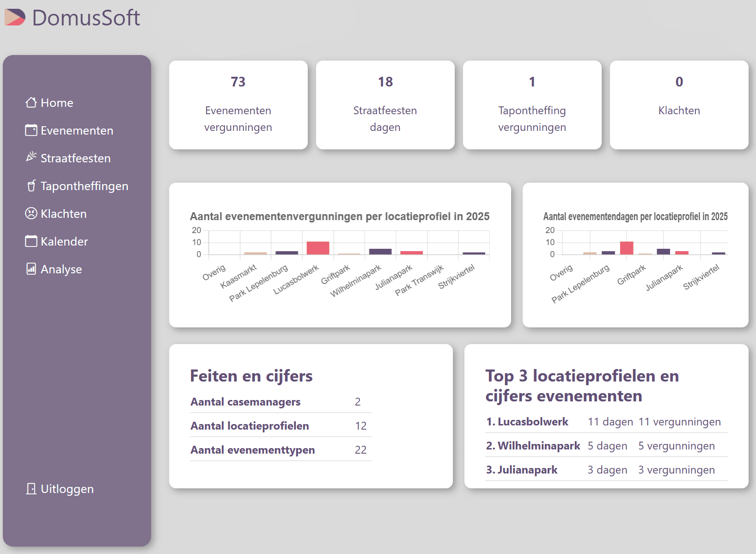The height and width of the screenshot is (554, 756).
Task: Click the Julianapark bar in vergunningen chart
Action: 412,252
